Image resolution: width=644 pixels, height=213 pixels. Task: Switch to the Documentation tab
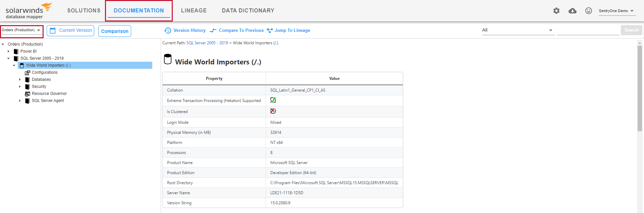(x=139, y=11)
